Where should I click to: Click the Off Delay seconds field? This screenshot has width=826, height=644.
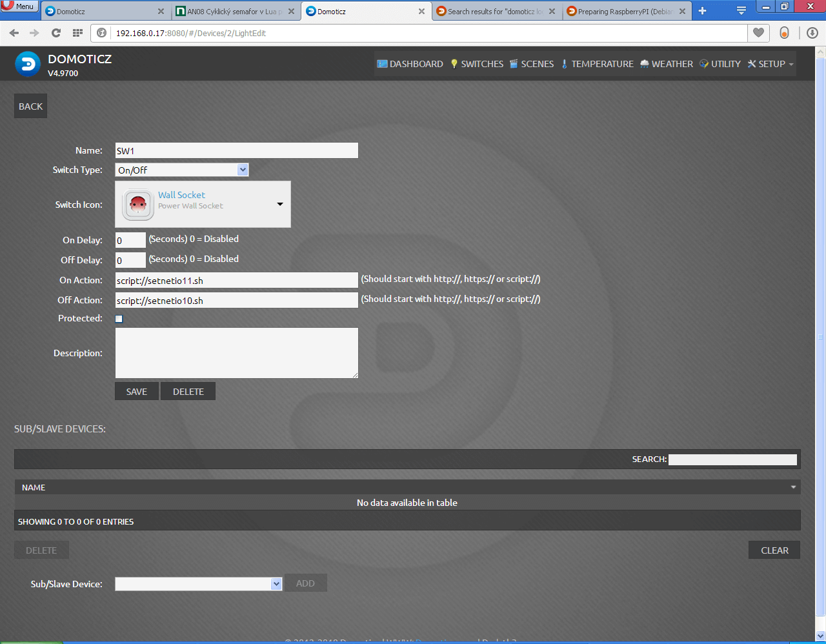(130, 260)
